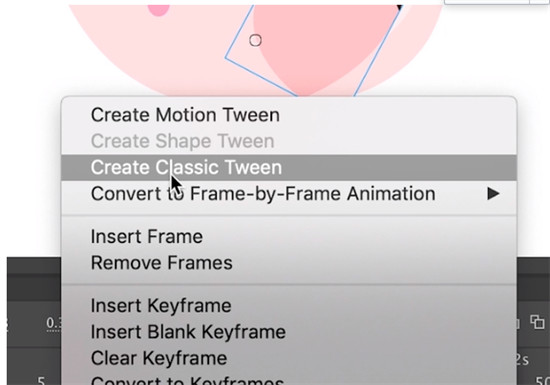The height and width of the screenshot is (385, 550).
Task: Select Create Classic Tween menu entry
Action: (x=288, y=167)
